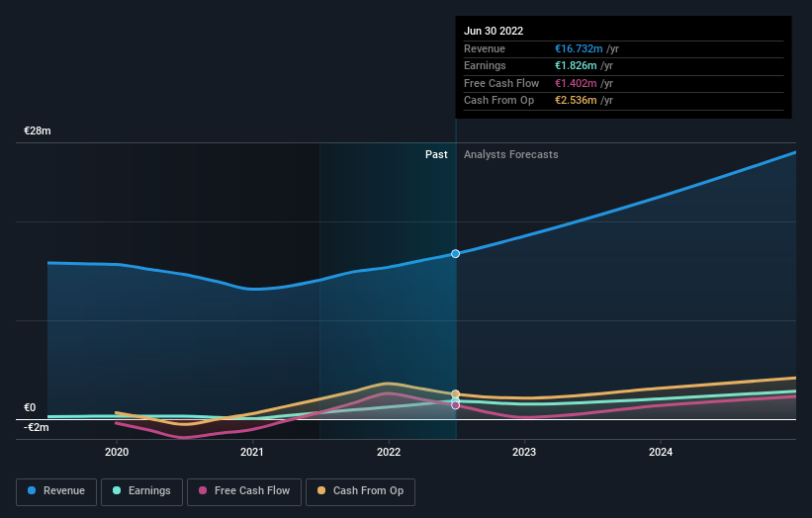Viewport: 812px width, 518px height.
Task: Click the -€2m y-axis label
Action: click(x=37, y=427)
